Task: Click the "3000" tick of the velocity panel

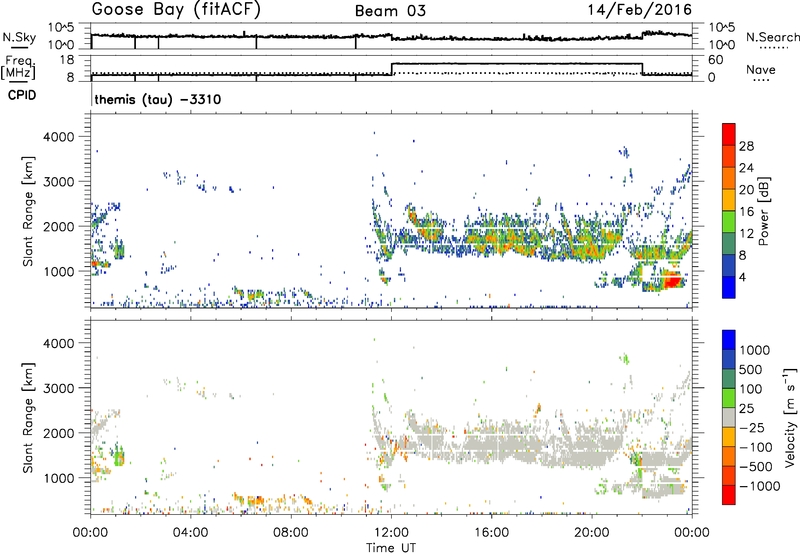Action: (x=59, y=388)
